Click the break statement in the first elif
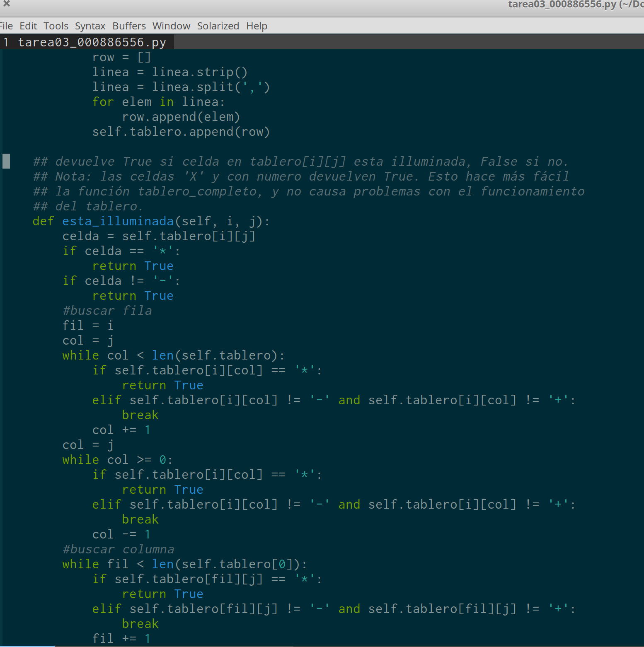 (140, 415)
